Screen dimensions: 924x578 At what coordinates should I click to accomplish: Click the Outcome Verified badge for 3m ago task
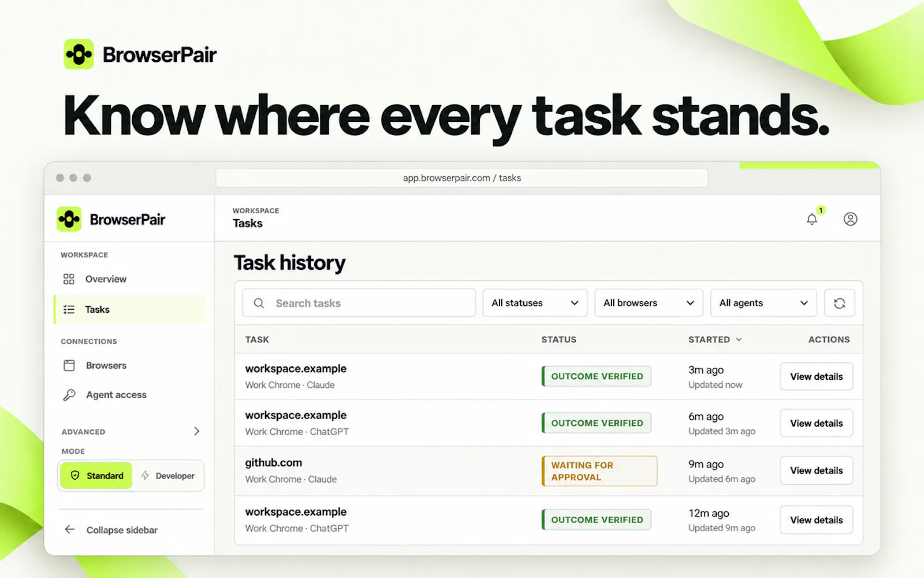click(597, 376)
